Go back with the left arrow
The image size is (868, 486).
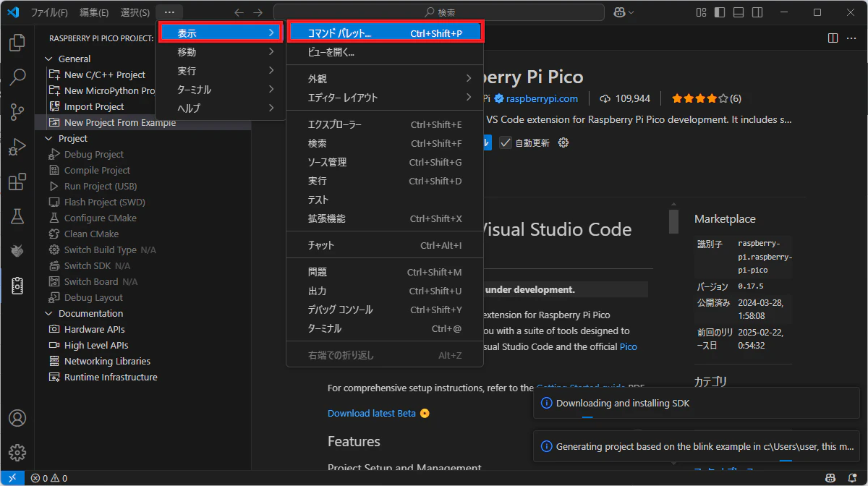point(239,12)
